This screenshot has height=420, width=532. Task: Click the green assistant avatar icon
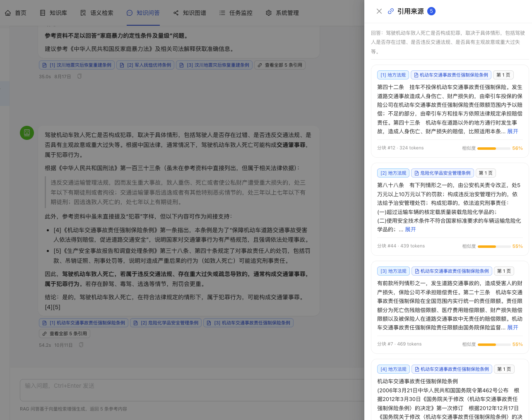point(27,133)
